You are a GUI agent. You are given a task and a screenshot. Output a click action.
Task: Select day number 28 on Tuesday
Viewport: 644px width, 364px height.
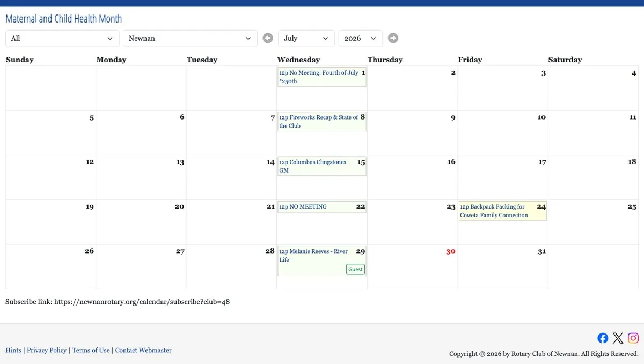[270, 251]
